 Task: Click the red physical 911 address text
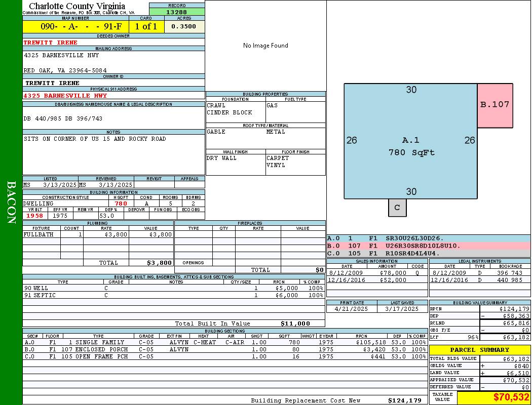[x=65, y=96]
